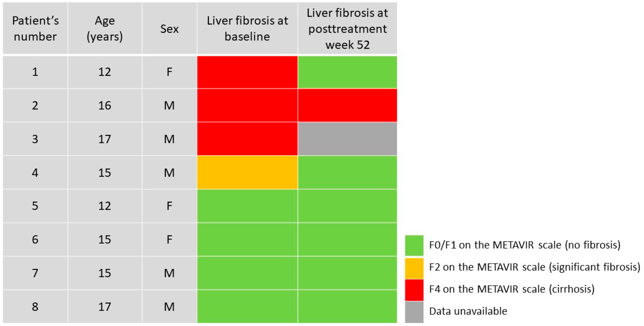Click patient 3's gray week 52 cell
The image size is (644, 326).
tap(347, 139)
